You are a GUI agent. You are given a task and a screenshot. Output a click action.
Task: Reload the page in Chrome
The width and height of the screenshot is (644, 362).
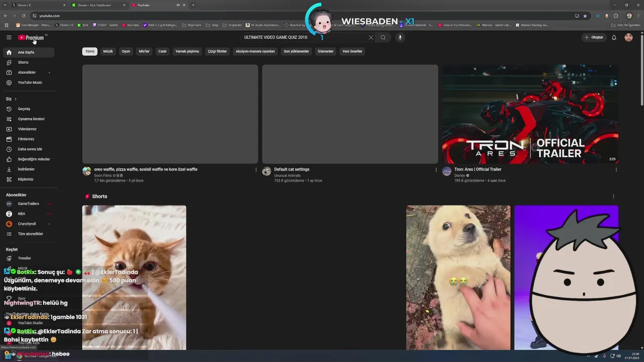coord(23,16)
